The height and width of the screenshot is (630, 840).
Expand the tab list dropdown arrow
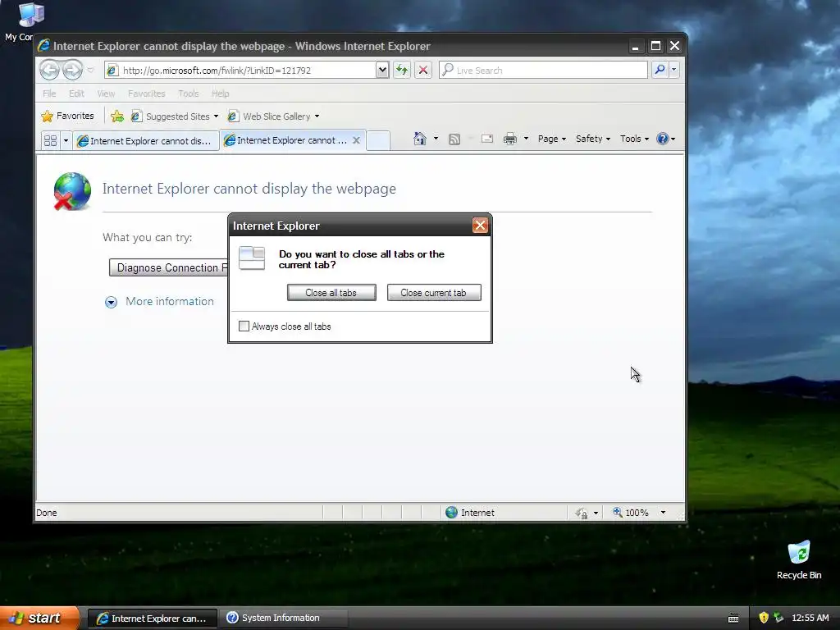point(66,140)
